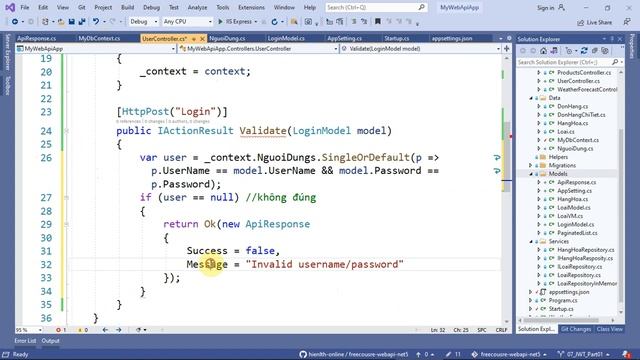Click the Save All icon in the toolbar
This screenshot has height=360, width=640.
click(x=82, y=22)
